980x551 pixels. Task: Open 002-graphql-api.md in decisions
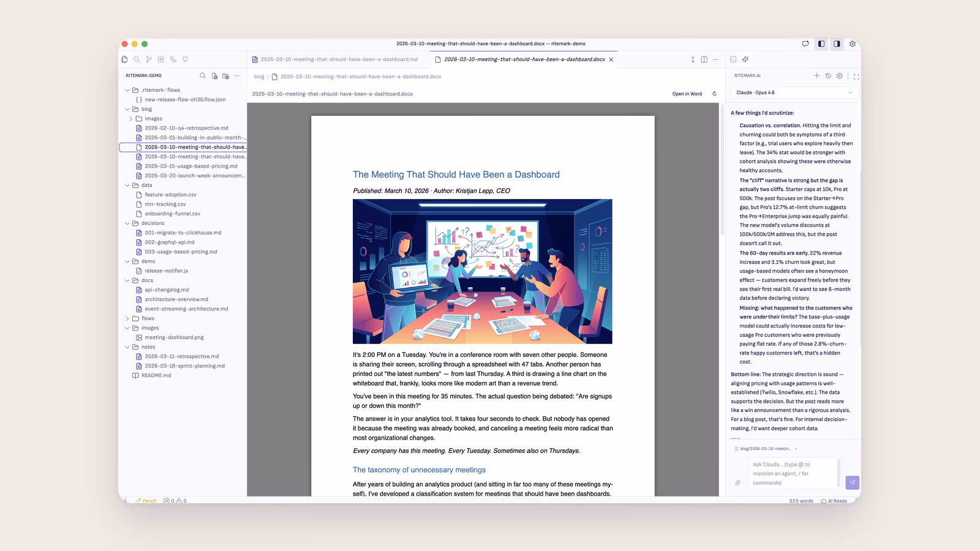click(x=170, y=242)
